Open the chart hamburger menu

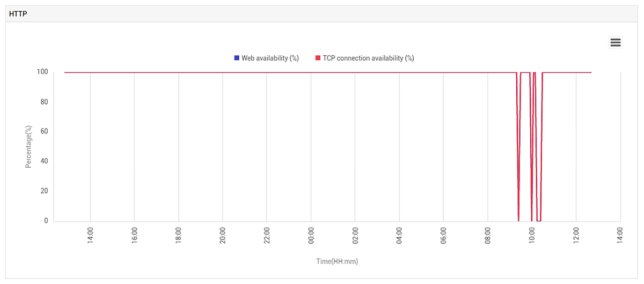click(616, 43)
